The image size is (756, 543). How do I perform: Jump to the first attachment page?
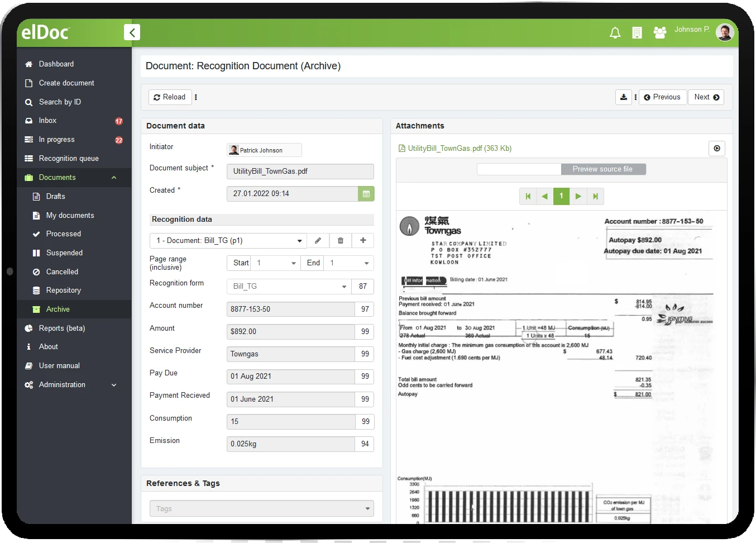coord(528,197)
